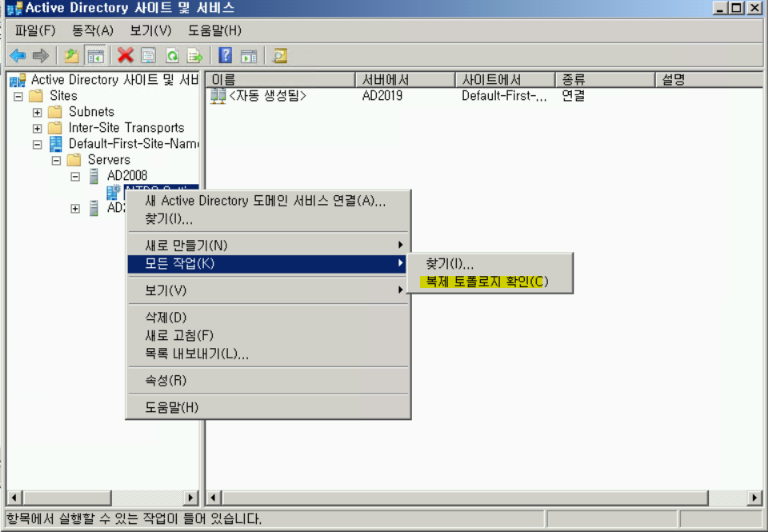Click the Up one level folder icon
Screen dimensions: 768x532
(72, 56)
